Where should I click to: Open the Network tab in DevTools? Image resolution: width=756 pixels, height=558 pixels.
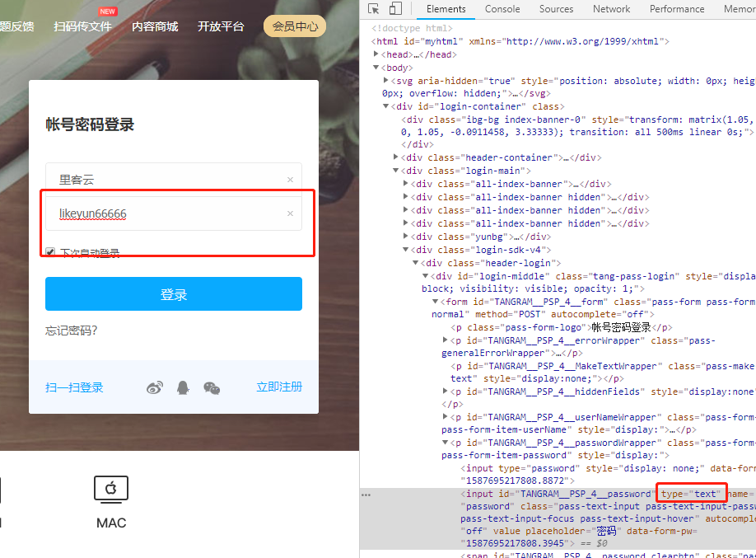611,9
